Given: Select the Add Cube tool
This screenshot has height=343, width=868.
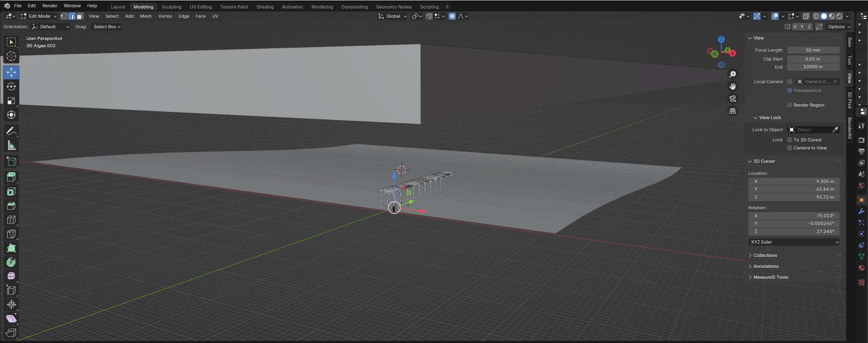Looking at the screenshot, I should (x=11, y=161).
